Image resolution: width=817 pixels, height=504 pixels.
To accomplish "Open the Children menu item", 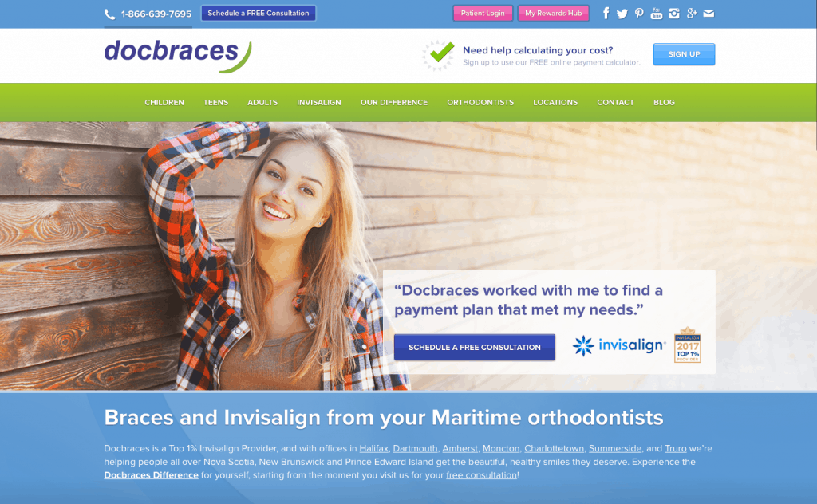I will click(164, 103).
